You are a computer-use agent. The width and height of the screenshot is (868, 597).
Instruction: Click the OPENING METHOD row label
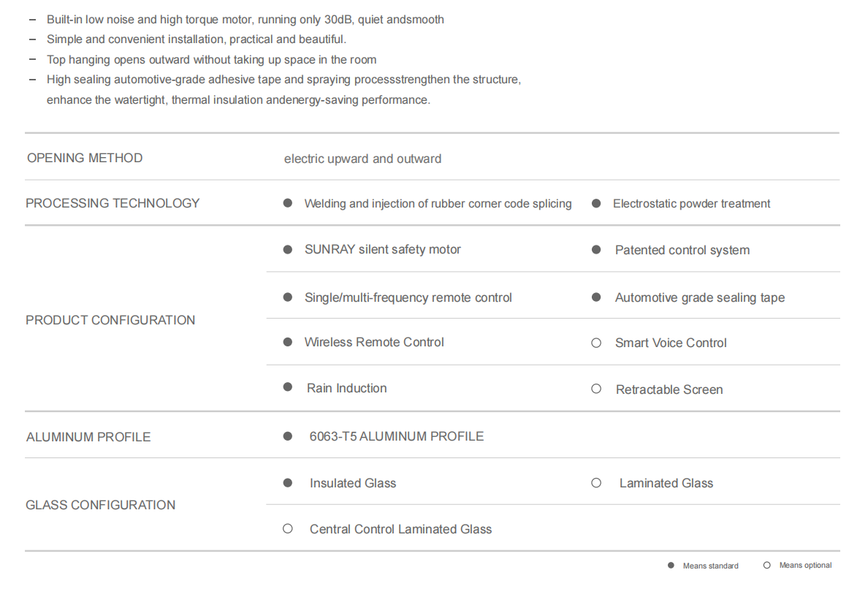pos(85,158)
